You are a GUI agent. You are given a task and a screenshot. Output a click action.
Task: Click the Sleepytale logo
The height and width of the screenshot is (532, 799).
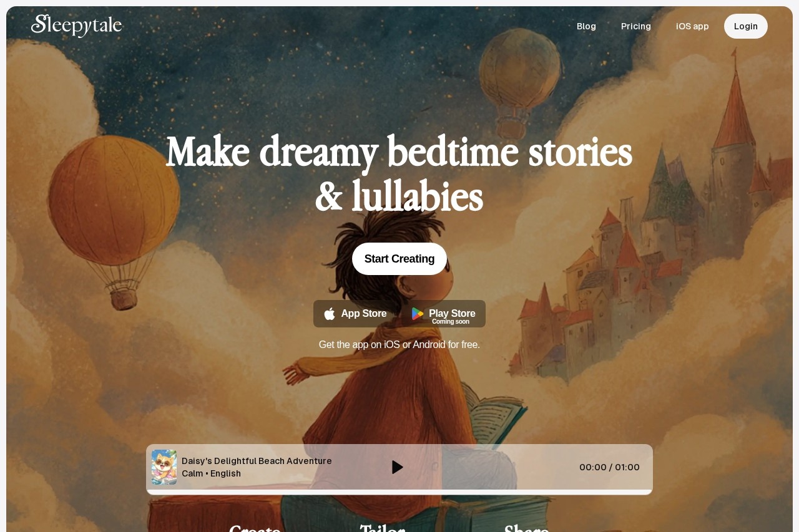pyautogui.click(x=77, y=26)
